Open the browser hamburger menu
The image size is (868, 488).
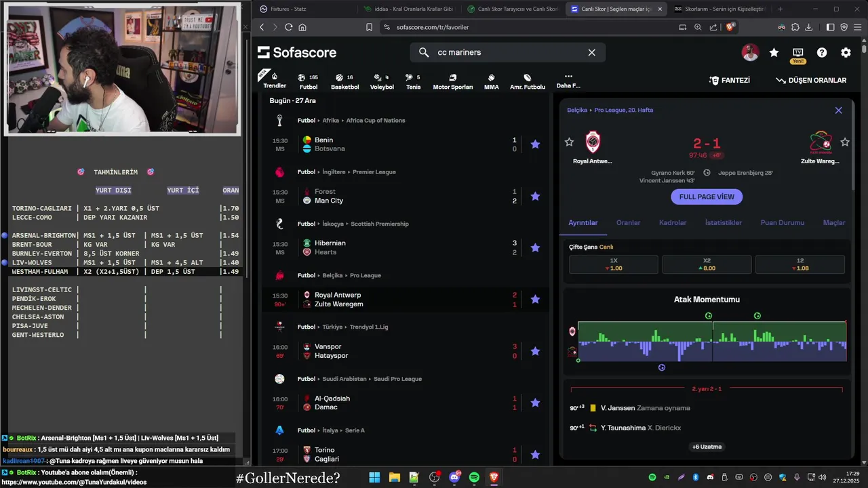857,27
